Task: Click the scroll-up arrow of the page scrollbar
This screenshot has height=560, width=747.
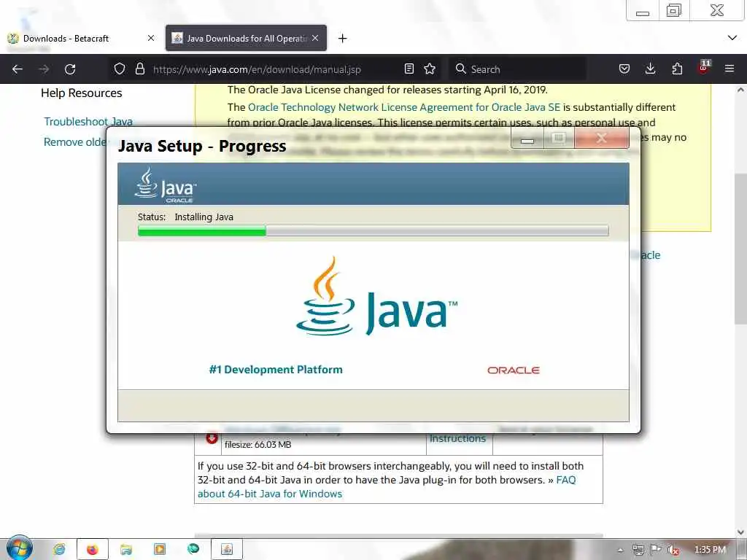Action: pyautogui.click(x=740, y=90)
